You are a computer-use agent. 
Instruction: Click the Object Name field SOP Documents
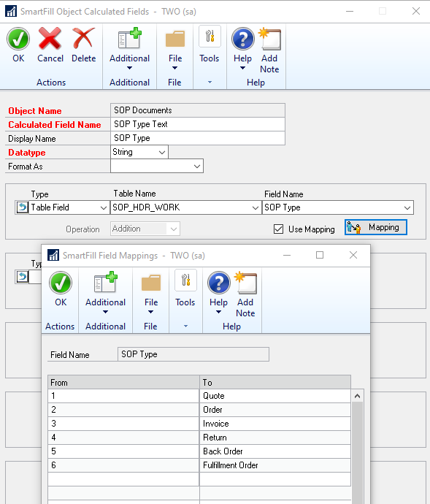point(198,110)
